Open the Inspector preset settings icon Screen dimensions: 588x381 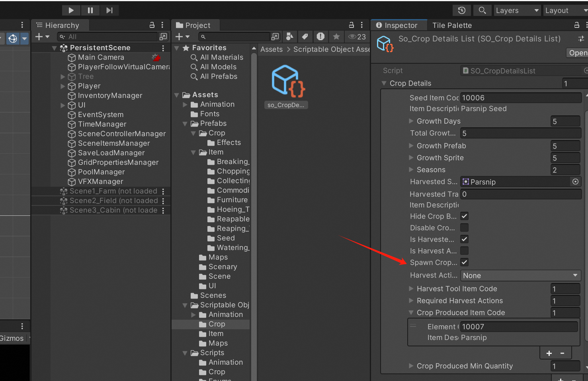tap(581, 39)
